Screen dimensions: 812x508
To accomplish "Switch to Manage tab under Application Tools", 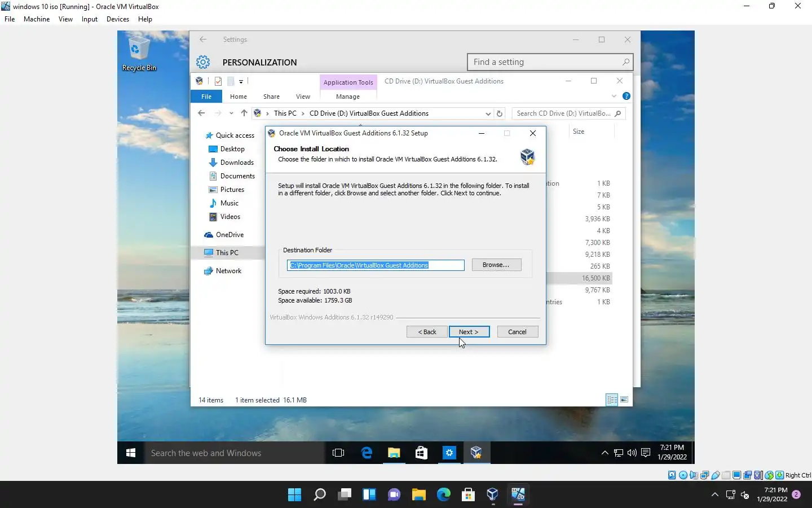I will (348, 97).
